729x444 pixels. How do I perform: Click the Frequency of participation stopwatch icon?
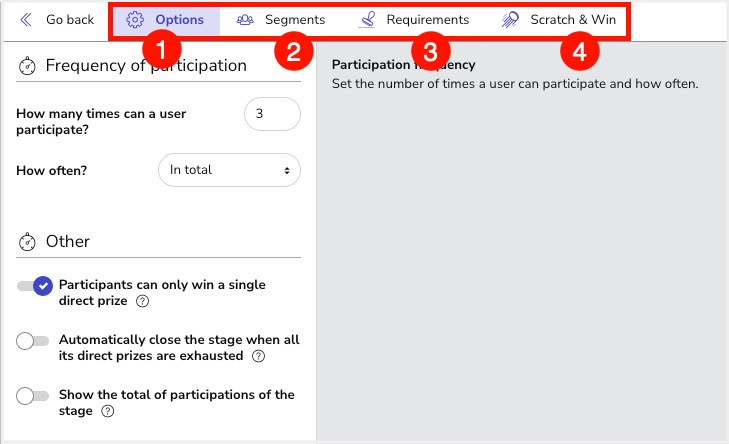(x=28, y=66)
